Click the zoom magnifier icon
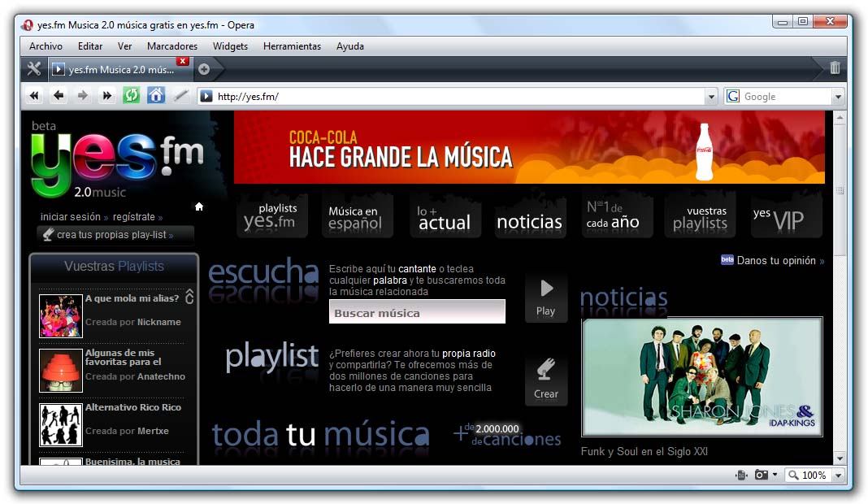This screenshot has width=868, height=504. [793, 476]
